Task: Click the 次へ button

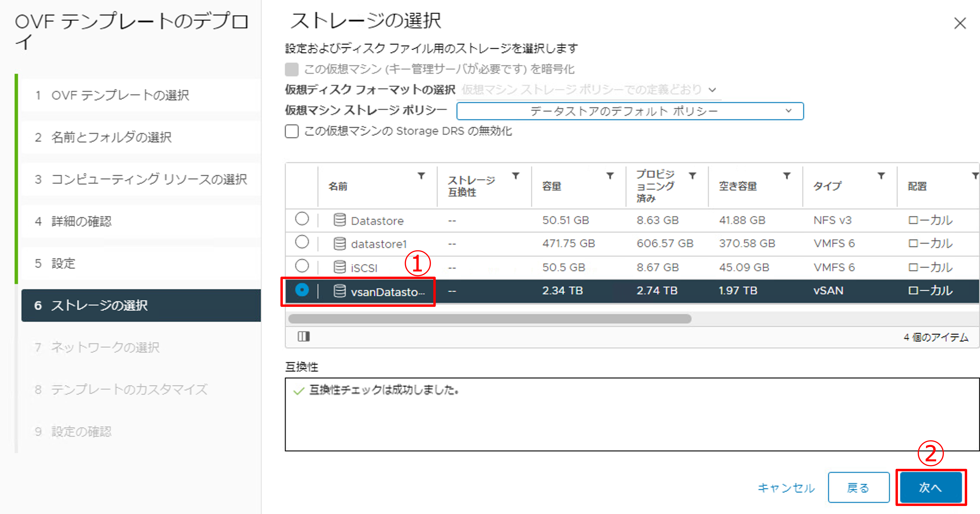Action: click(931, 487)
